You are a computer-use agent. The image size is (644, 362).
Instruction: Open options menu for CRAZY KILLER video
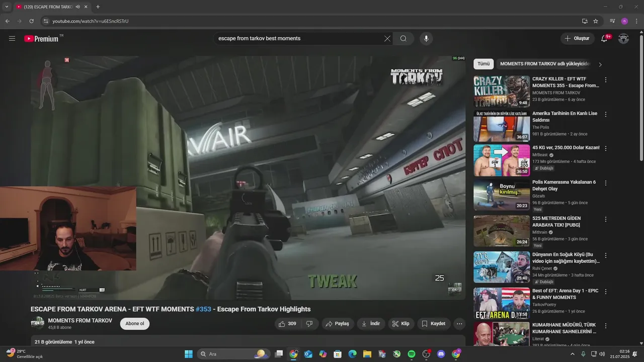[606, 80]
